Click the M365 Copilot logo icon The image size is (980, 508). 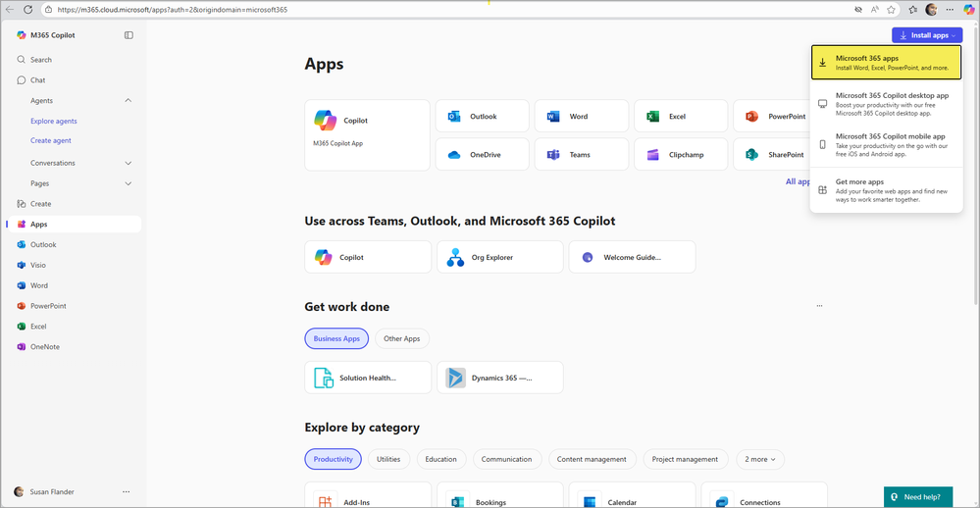[22, 35]
